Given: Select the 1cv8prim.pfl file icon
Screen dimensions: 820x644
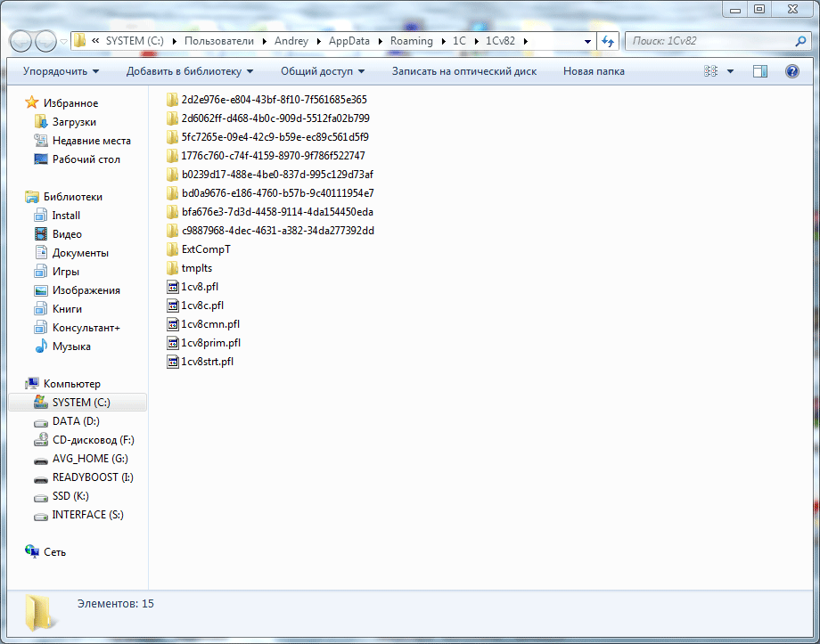Looking at the screenshot, I should [x=173, y=343].
